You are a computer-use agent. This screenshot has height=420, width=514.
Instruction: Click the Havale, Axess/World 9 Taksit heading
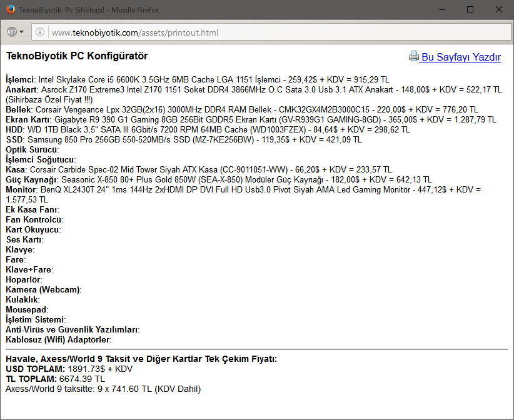(x=141, y=359)
